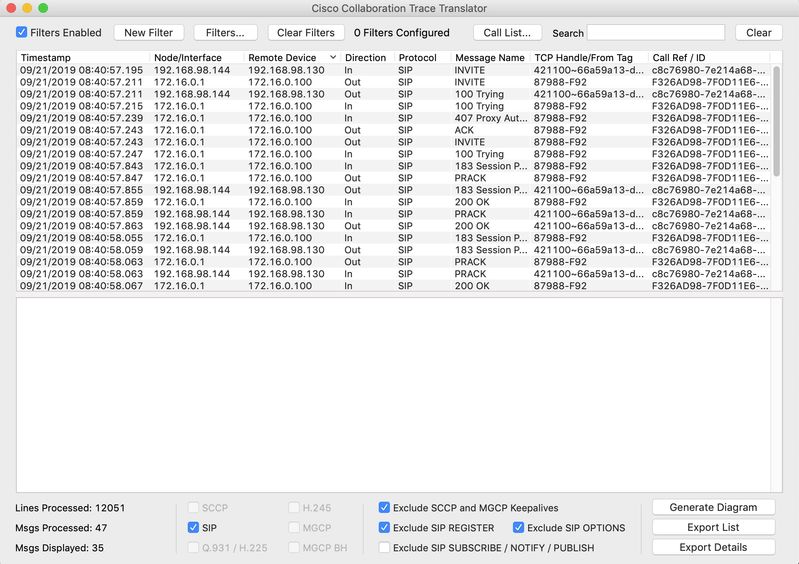Select row with timestamp 08:40:57.247
Screen dimensions: 799x564
(393, 154)
